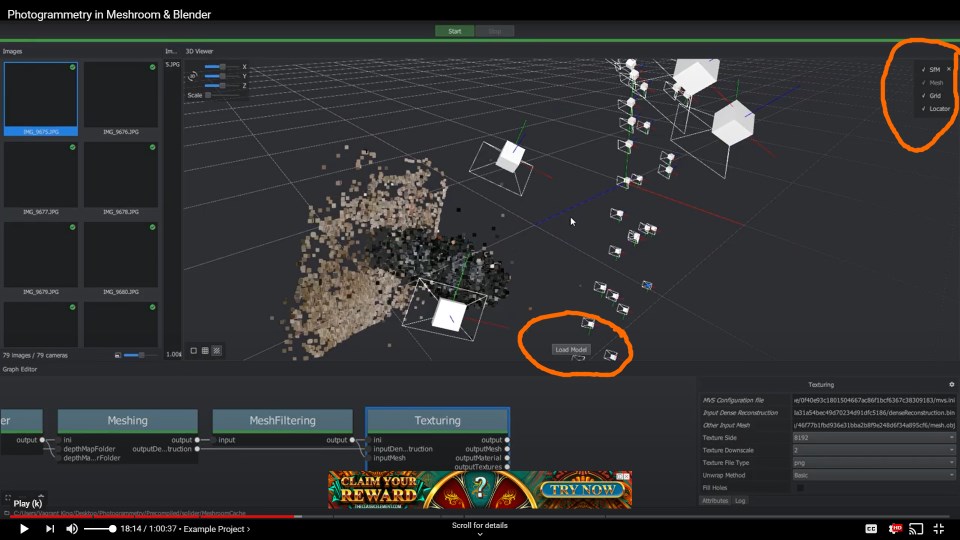Image resolution: width=960 pixels, height=540 pixels.
Task: Select the wireframe render mode icon
Action: (205, 351)
